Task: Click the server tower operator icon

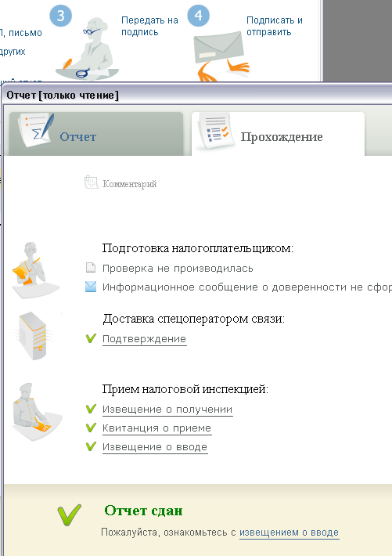Action: click(33, 335)
